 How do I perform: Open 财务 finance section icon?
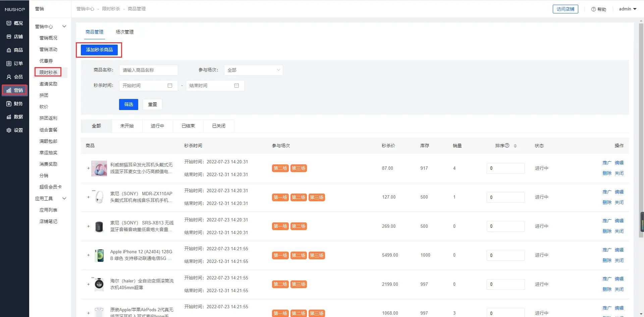pyautogui.click(x=9, y=104)
